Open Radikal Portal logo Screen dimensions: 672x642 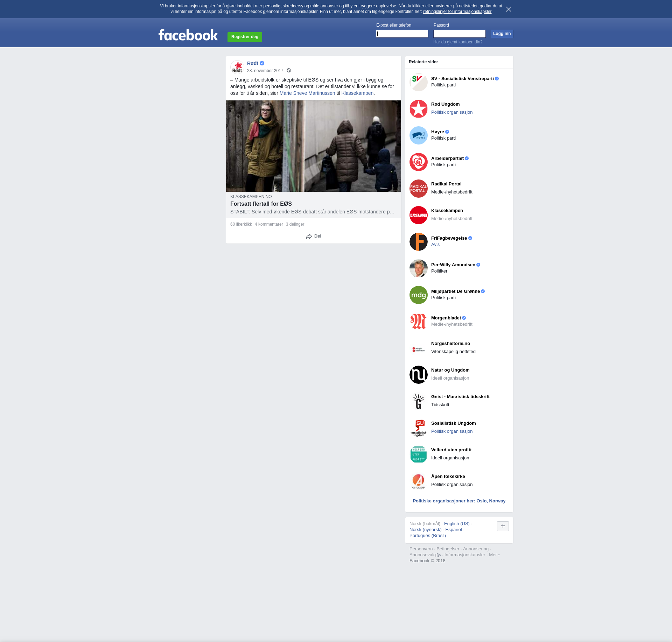[x=419, y=189]
